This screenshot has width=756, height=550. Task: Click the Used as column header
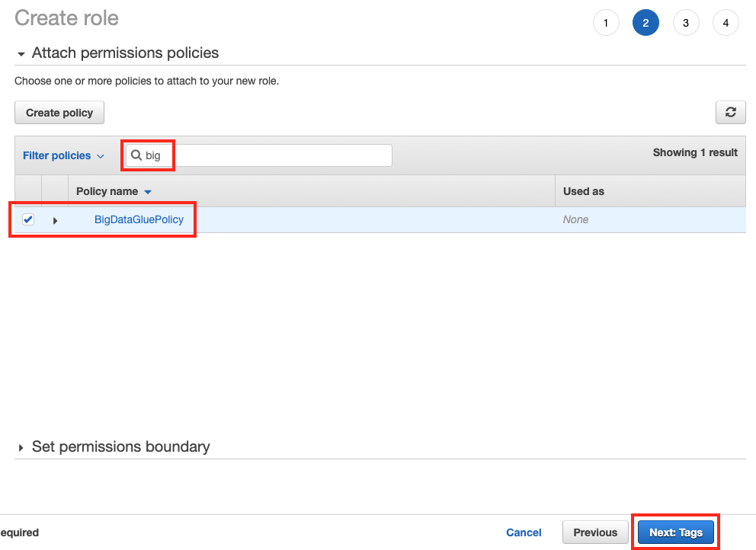[584, 191]
